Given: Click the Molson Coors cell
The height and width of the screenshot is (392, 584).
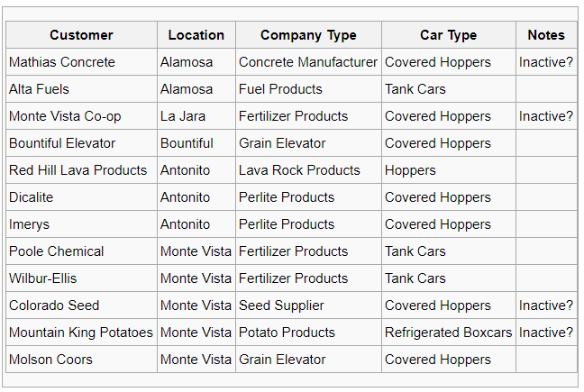Looking at the screenshot, I should click(82, 360).
